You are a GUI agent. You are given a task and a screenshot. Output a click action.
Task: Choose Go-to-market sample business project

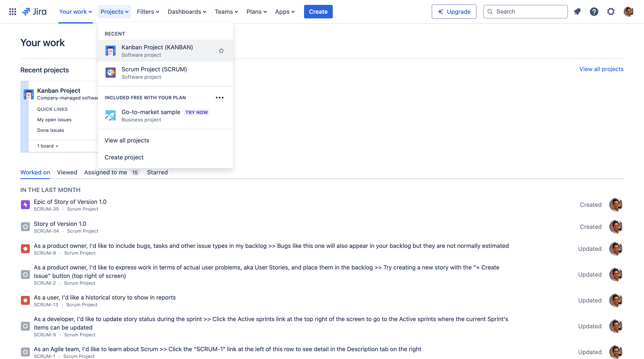[x=166, y=115]
